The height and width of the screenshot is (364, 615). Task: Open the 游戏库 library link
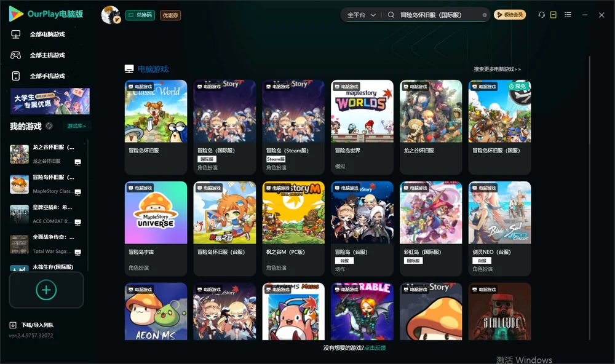coord(76,126)
